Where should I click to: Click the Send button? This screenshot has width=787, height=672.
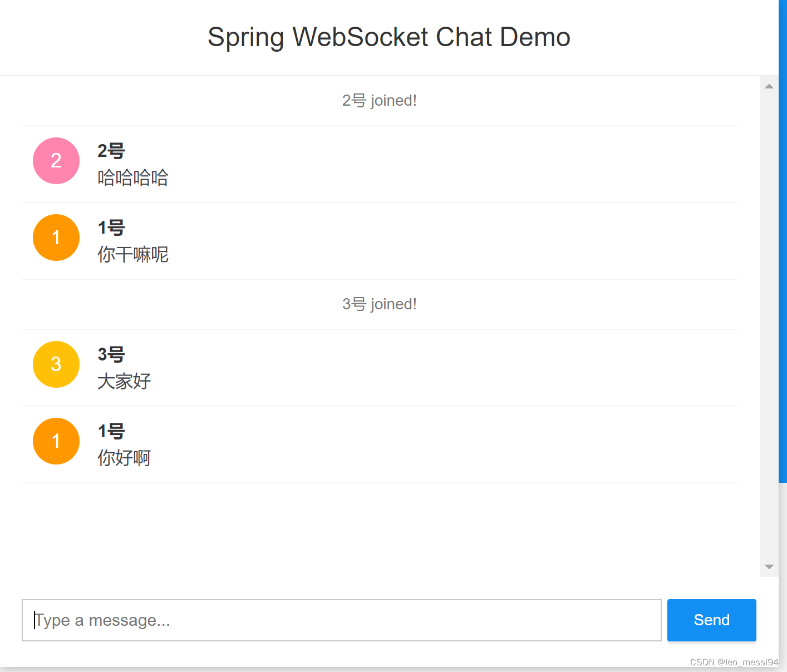[x=711, y=620]
